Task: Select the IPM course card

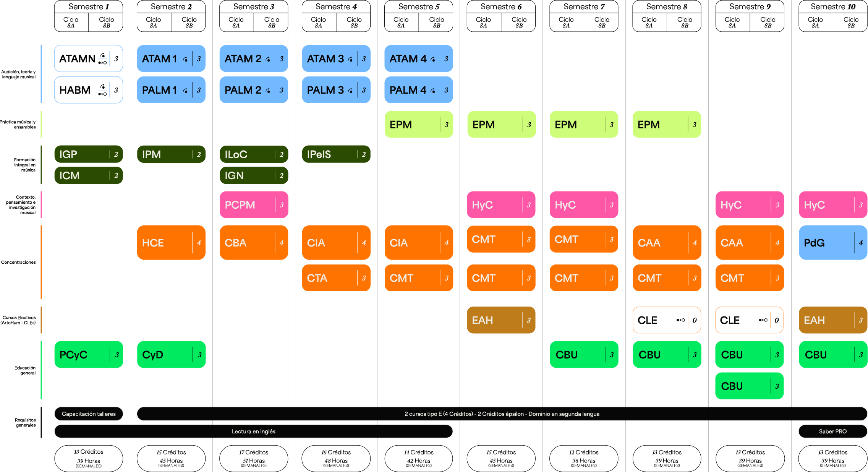Action: [x=171, y=154]
